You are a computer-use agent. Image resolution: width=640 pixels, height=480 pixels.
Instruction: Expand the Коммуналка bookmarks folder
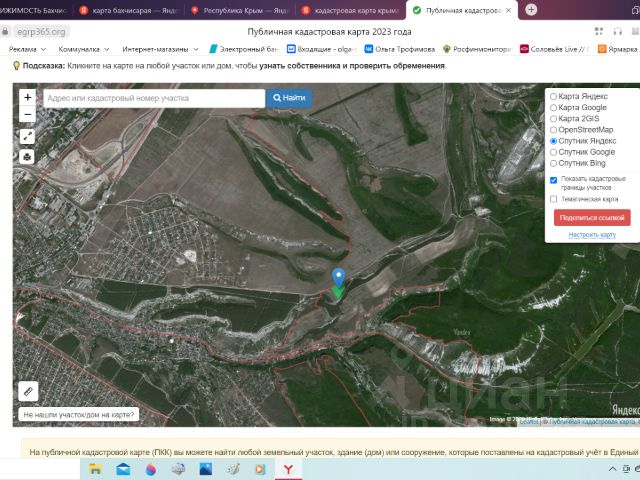tap(84, 48)
